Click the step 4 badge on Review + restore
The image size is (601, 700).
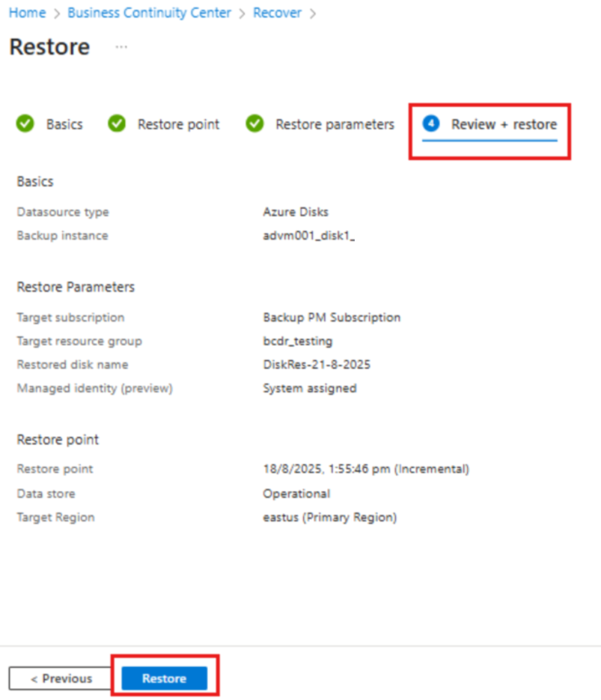click(x=431, y=124)
